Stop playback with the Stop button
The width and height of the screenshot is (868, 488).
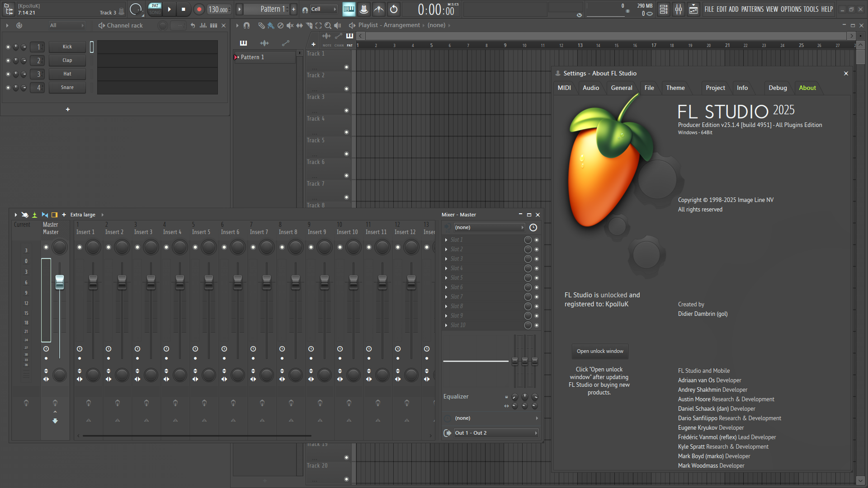coord(183,9)
